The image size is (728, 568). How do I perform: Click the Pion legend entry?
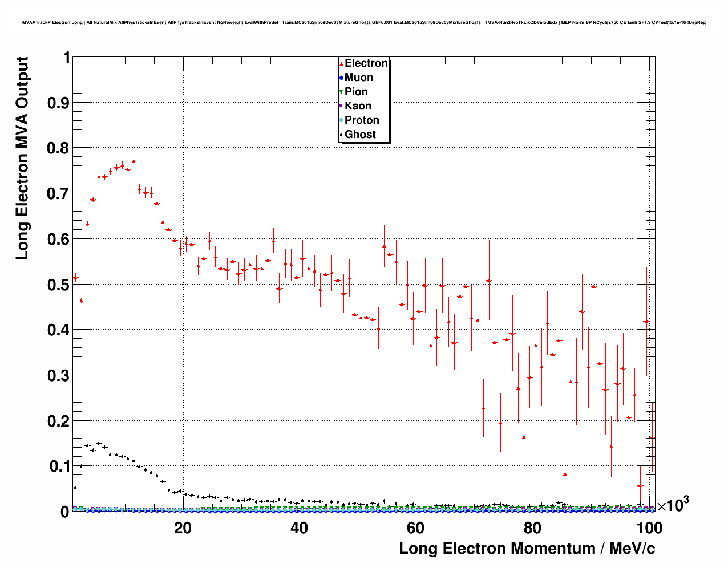click(x=353, y=92)
